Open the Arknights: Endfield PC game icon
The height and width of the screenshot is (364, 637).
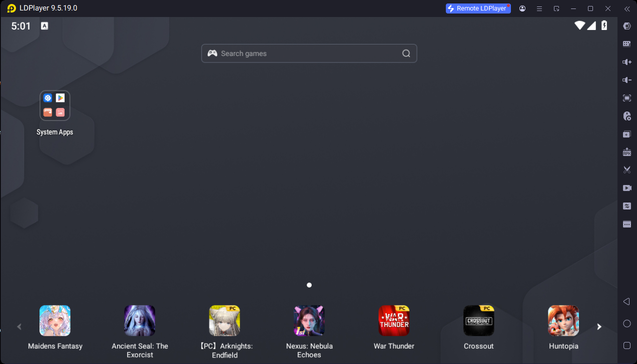(225, 320)
